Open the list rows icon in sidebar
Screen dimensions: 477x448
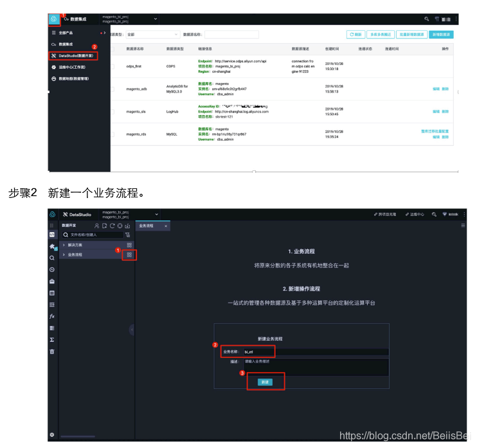52,305
